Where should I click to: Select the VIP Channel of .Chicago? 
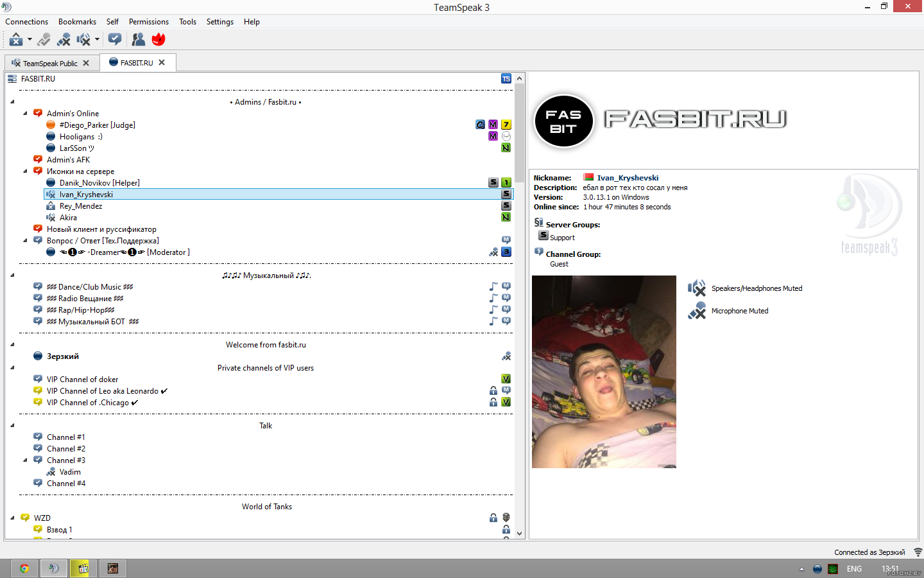(x=92, y=403)
